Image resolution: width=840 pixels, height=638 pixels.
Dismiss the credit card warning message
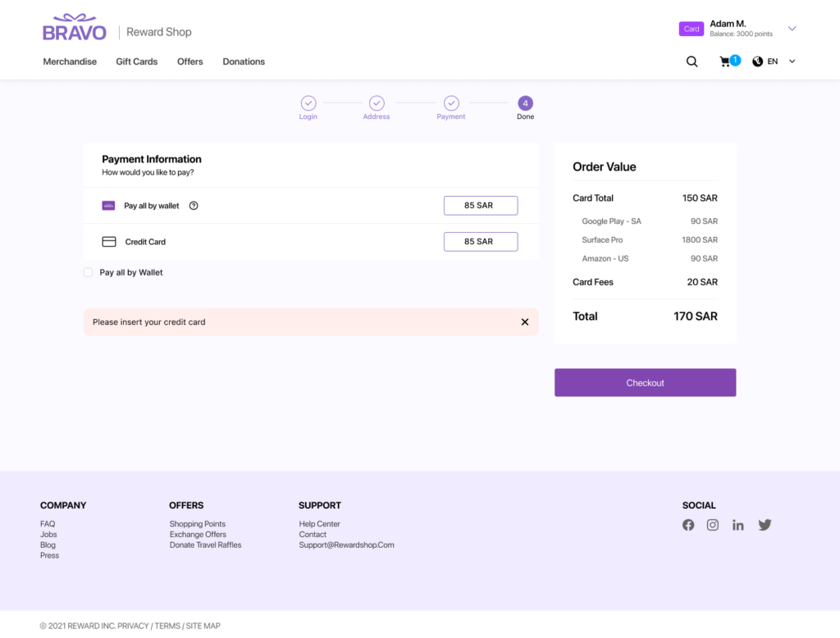pos(525,322)
